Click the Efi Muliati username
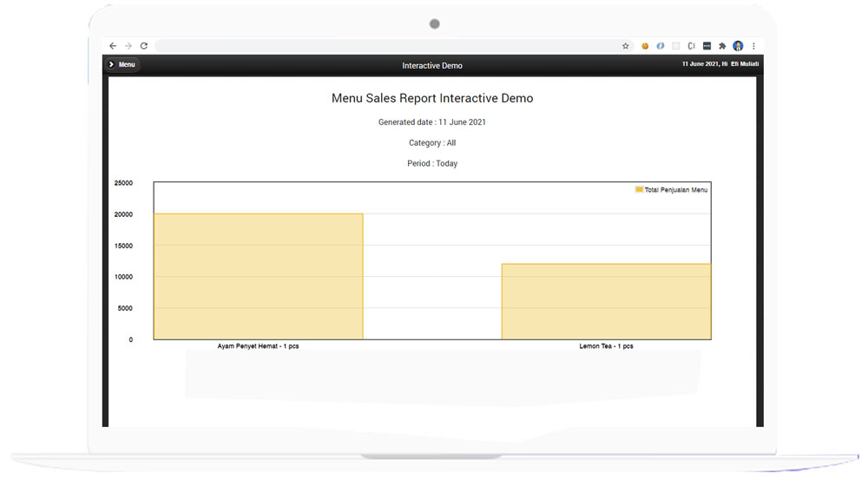Image resolution: width=868 pixels, height=480 pixels. [745, 65]
